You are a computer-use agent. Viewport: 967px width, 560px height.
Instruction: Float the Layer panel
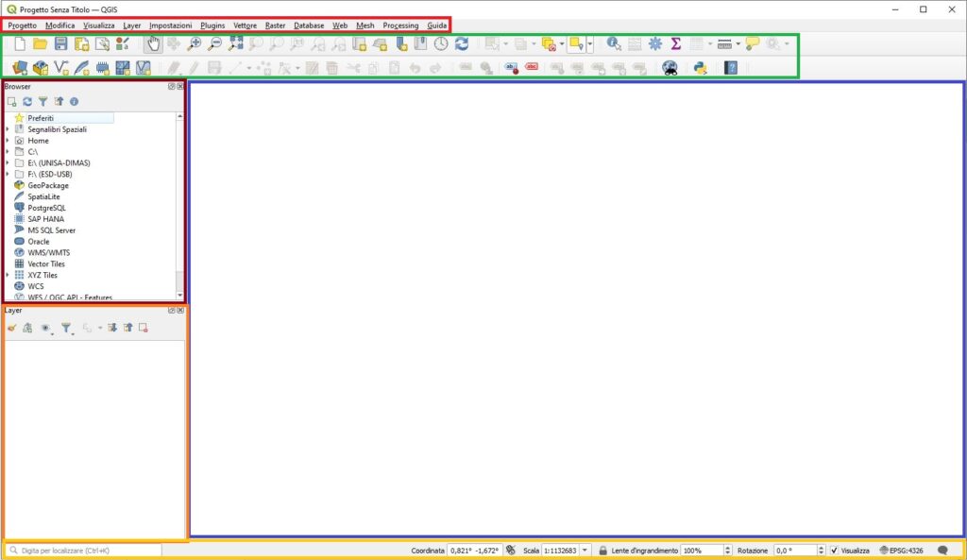[172, 311]
